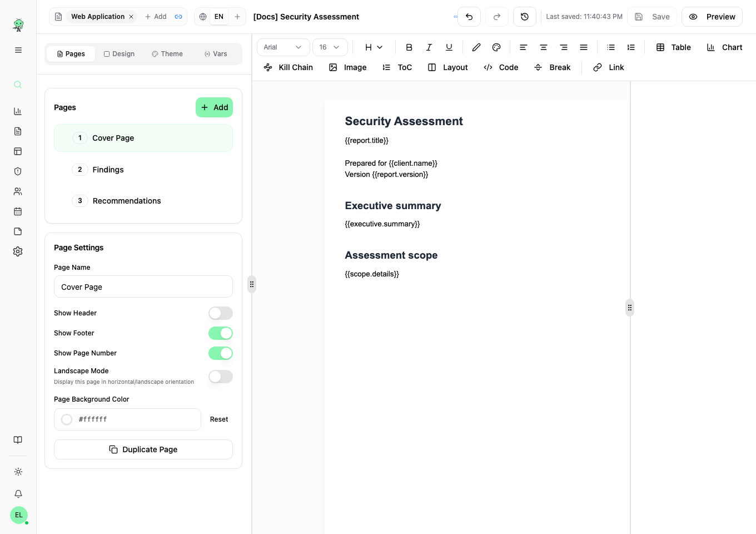
Task: Open the font size 16 dropdown
Action: (330, 47)
